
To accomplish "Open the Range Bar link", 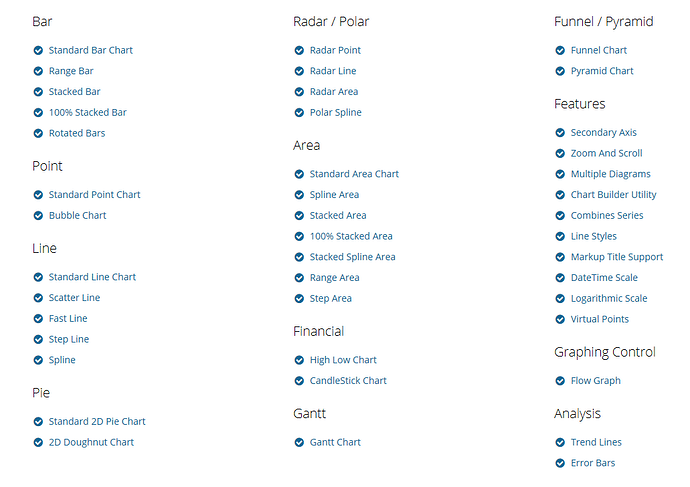I will 71,71.
